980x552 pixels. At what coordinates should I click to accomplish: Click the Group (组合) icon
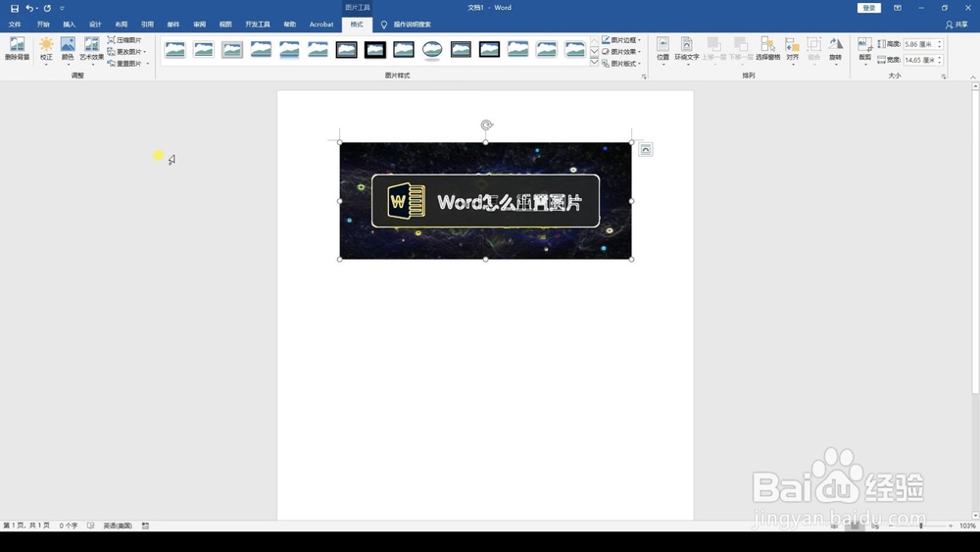point(813,50)
